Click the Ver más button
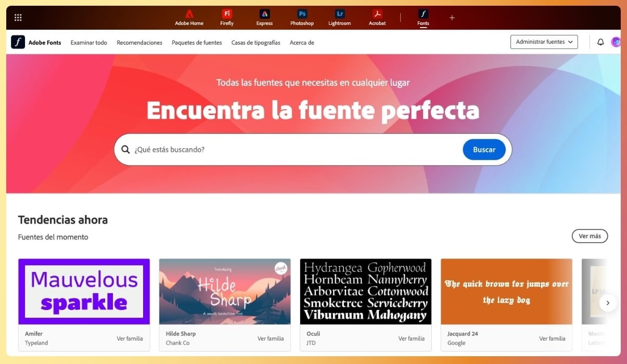 590,236
